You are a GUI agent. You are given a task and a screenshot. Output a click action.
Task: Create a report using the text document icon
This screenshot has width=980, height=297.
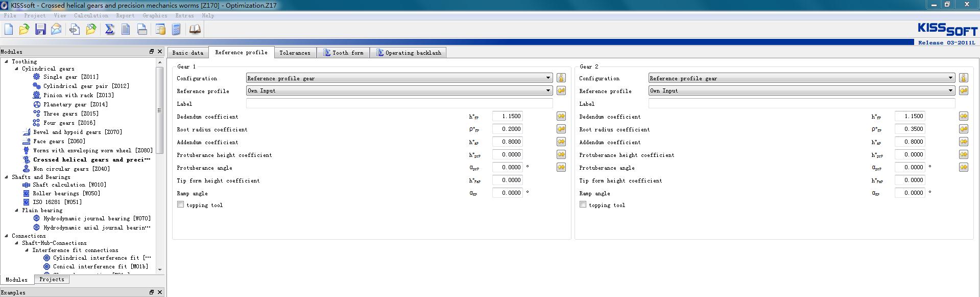126,29
